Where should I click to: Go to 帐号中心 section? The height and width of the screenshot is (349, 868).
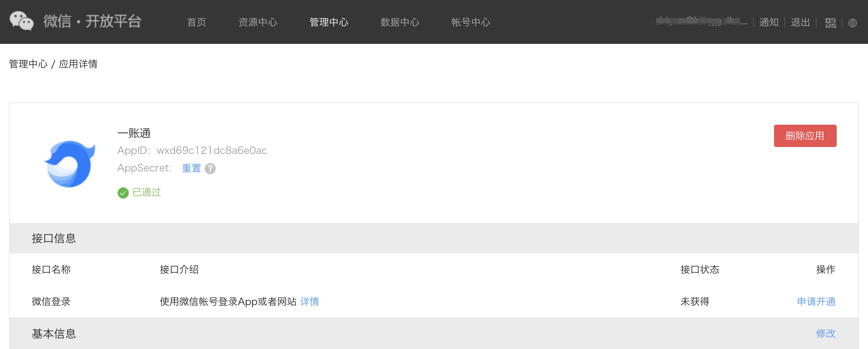pyautogui.click(x=471, y=22)
